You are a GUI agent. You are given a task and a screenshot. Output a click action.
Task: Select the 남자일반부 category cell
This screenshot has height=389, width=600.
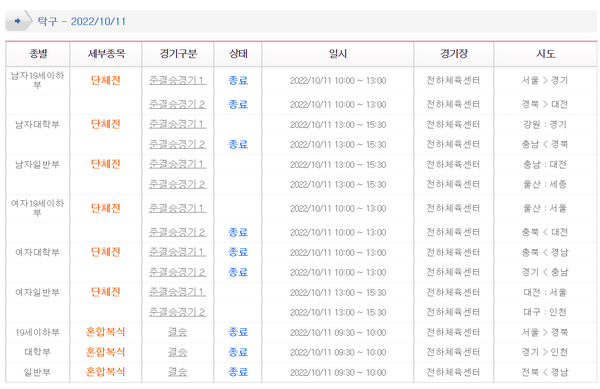(x=38, y=164)
